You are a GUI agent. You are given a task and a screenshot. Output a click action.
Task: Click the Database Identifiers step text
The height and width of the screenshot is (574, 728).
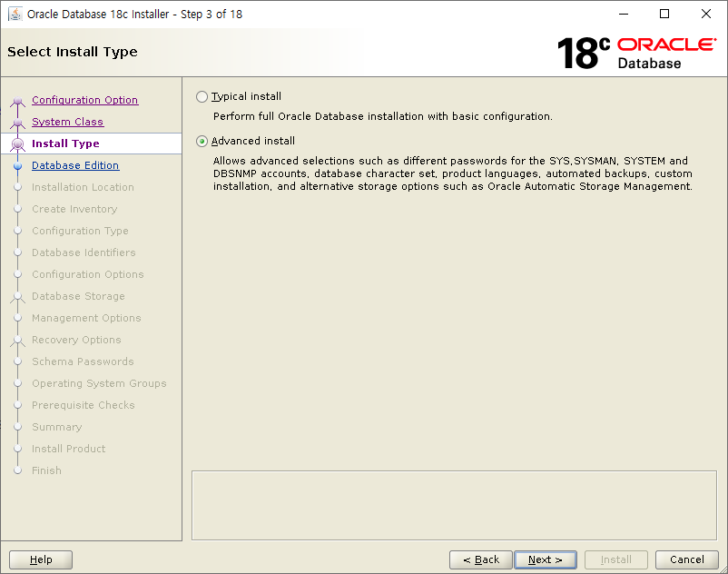pos(84,252)
